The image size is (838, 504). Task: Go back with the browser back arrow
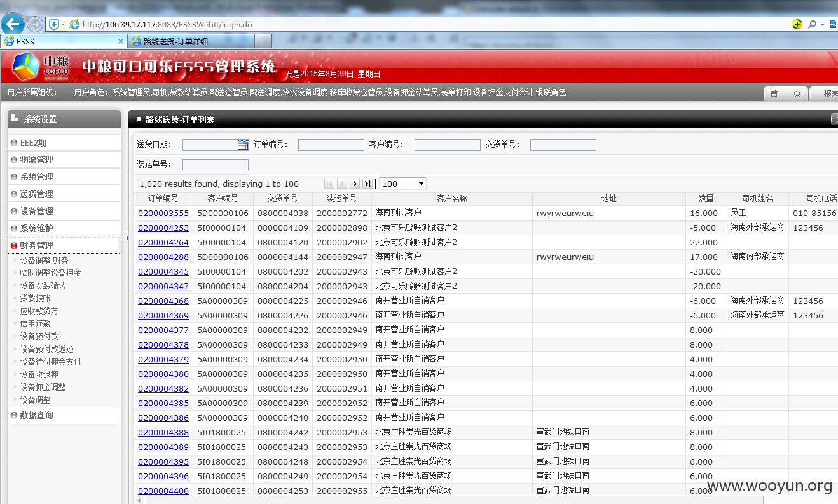[13, 24]
